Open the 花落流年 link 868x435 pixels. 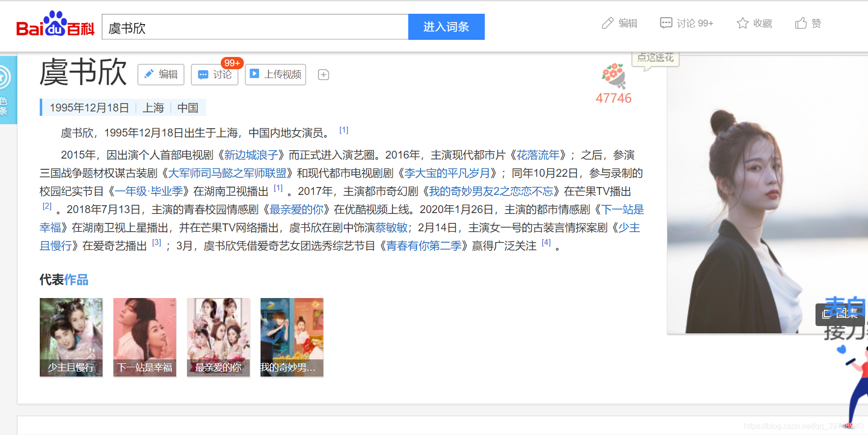pyautogui.click(x=538, y=155)
